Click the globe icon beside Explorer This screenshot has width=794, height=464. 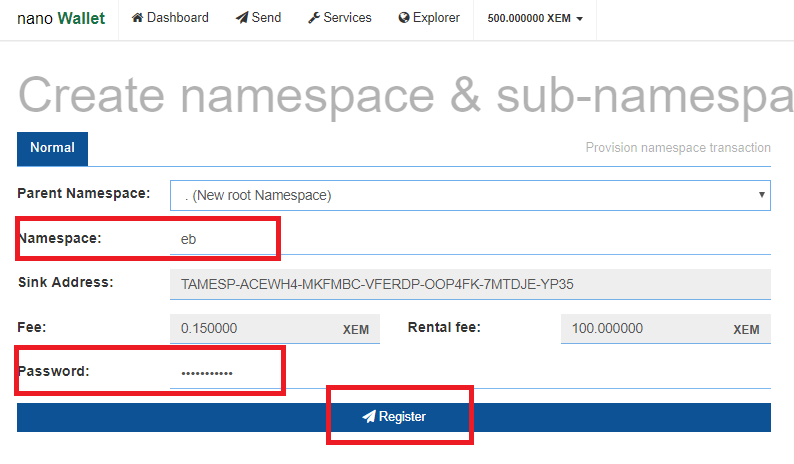(404, 18)
